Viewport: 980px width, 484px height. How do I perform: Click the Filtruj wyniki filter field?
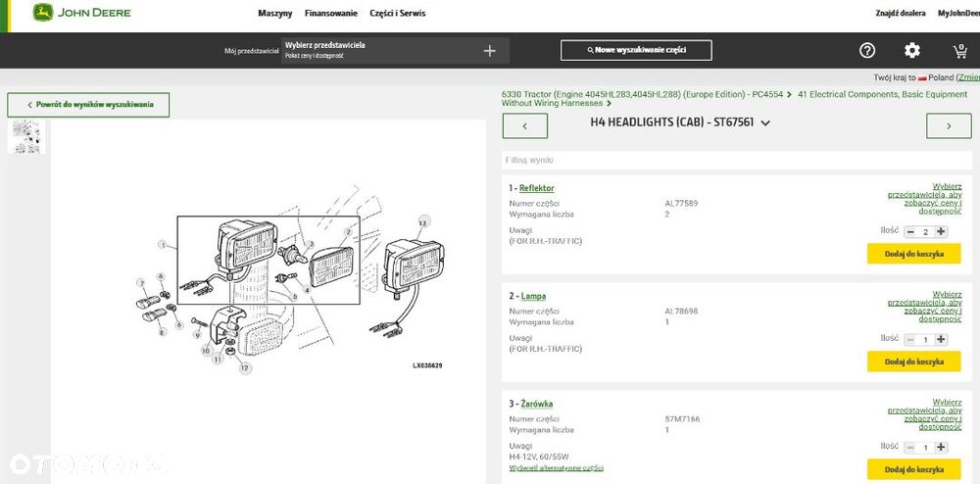(737, 161)
